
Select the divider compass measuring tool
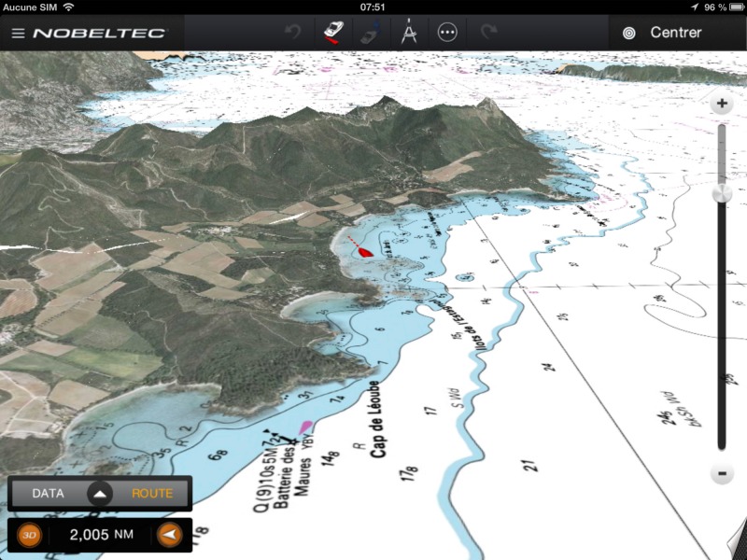408,33
